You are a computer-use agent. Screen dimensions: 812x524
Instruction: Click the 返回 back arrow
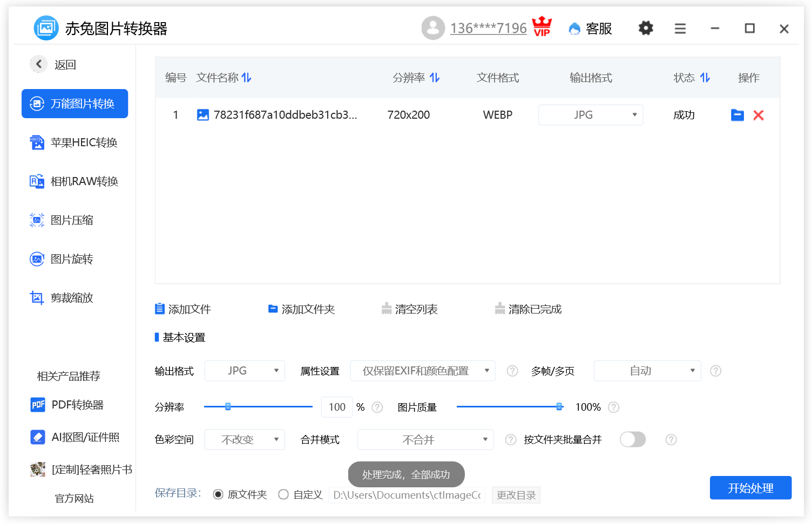coord(38,64)
